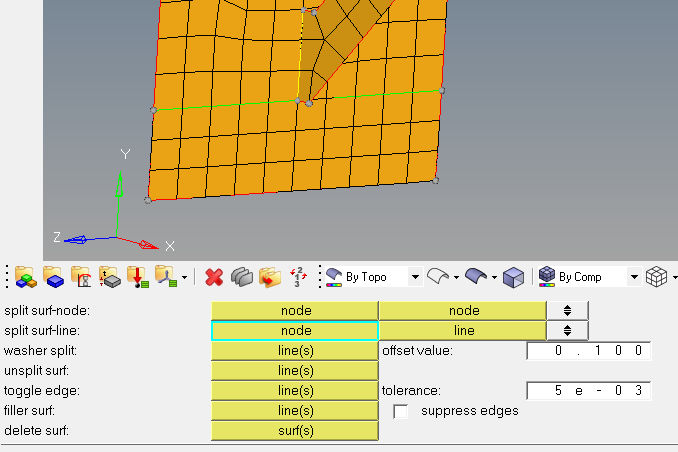Click the geometry color mode icon beside By Topo

(334, 277)
